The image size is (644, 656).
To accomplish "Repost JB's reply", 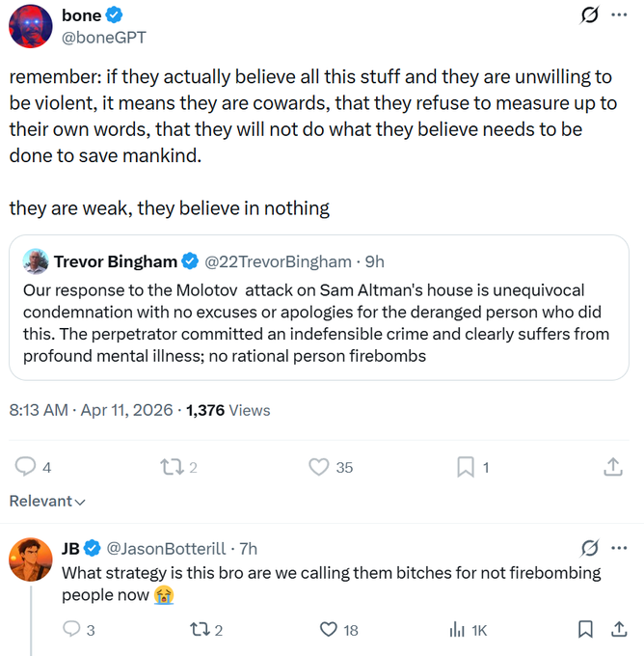I will (x=200, y=630).
